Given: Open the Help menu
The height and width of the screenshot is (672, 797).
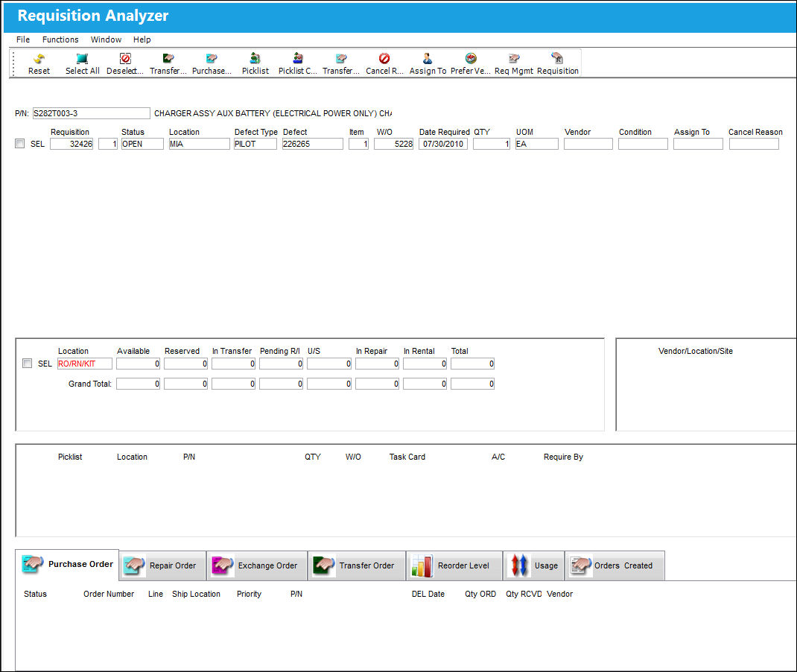Looking at the screenshot, I should 142,39.
